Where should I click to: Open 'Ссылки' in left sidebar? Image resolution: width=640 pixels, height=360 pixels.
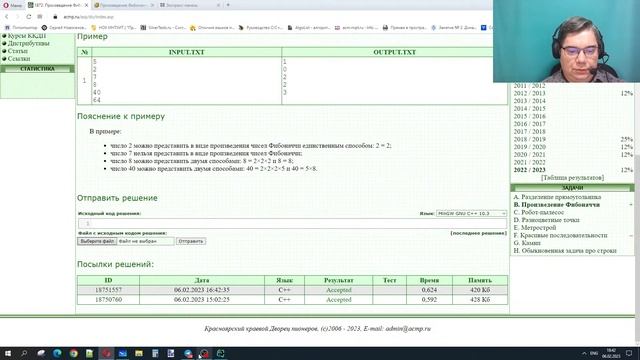click(19, 59)
